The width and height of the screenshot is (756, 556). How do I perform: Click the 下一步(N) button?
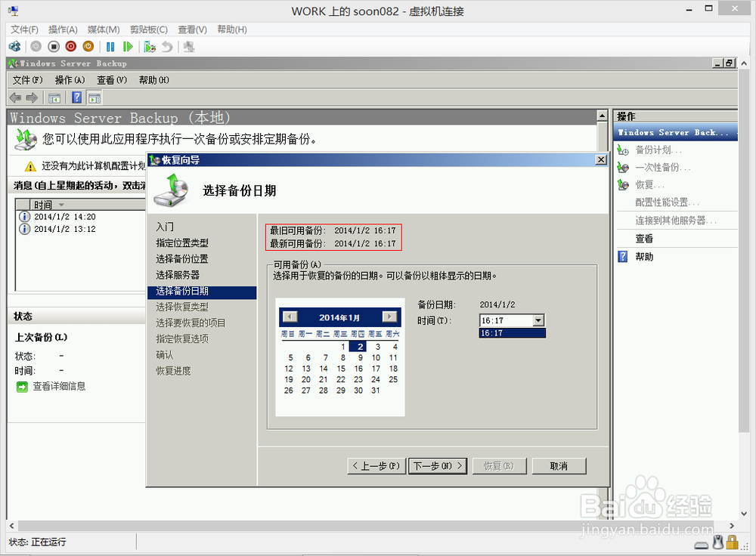click(x=438, y=466)
